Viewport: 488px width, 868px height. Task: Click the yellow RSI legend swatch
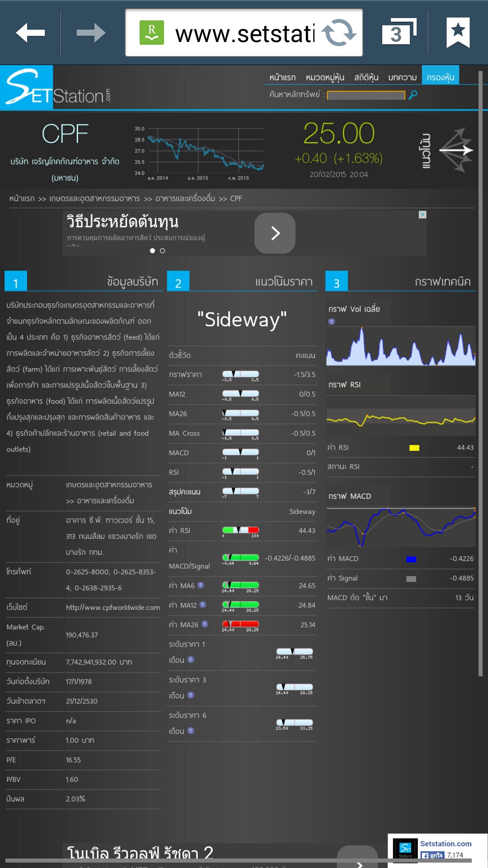click(414, 448)
